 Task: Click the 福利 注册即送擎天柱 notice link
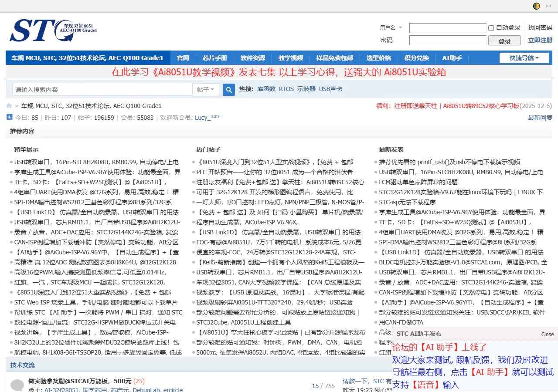pos(448,106)
